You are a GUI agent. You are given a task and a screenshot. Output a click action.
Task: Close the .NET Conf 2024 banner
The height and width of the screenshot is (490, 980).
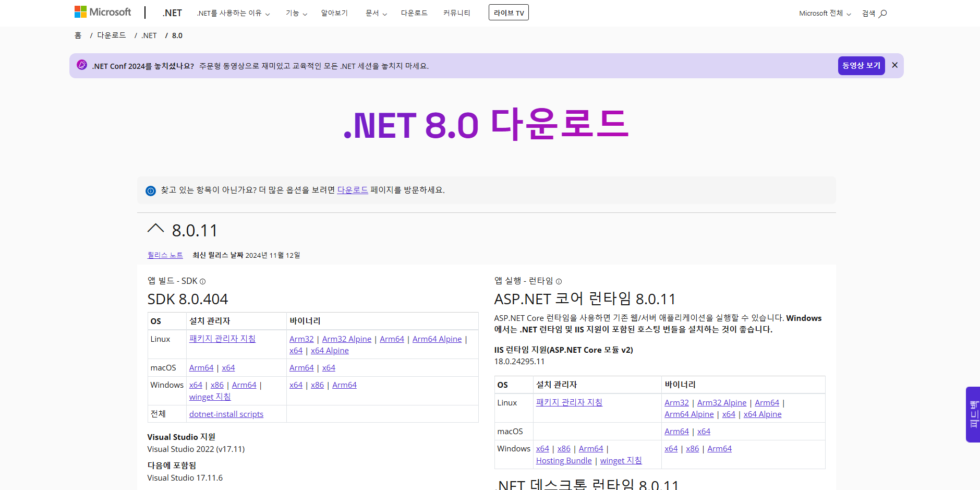pyautogui.click(x=894, y=65)
